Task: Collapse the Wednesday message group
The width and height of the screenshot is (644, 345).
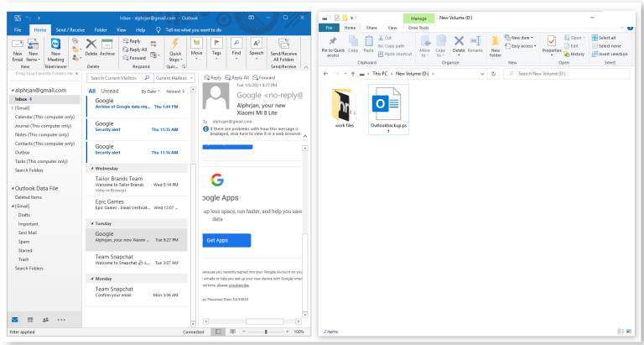Action: [x=92, y=169]
